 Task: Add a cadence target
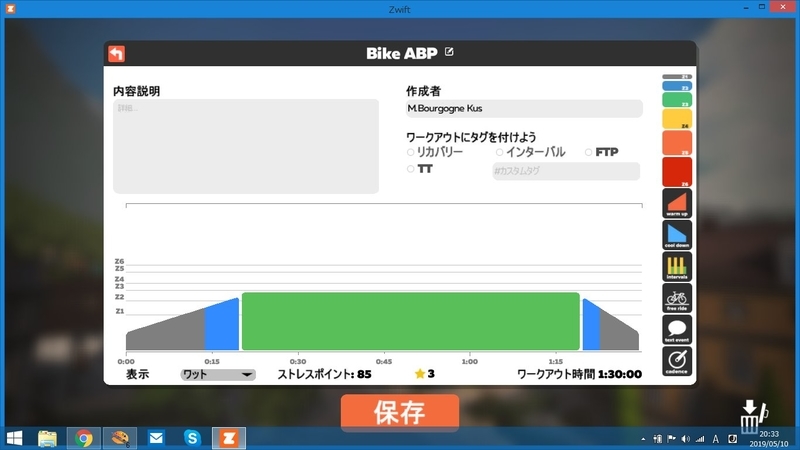[677, 362]
